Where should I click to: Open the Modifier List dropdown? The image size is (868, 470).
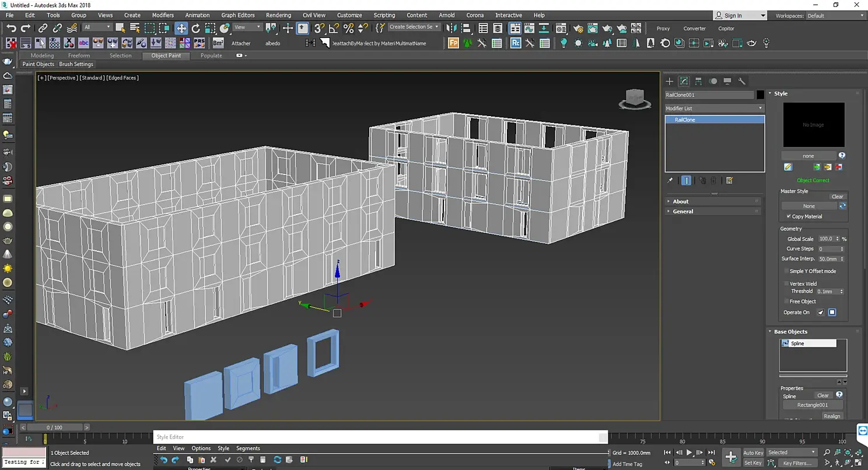pyautogui.click(x=714, y=108)
